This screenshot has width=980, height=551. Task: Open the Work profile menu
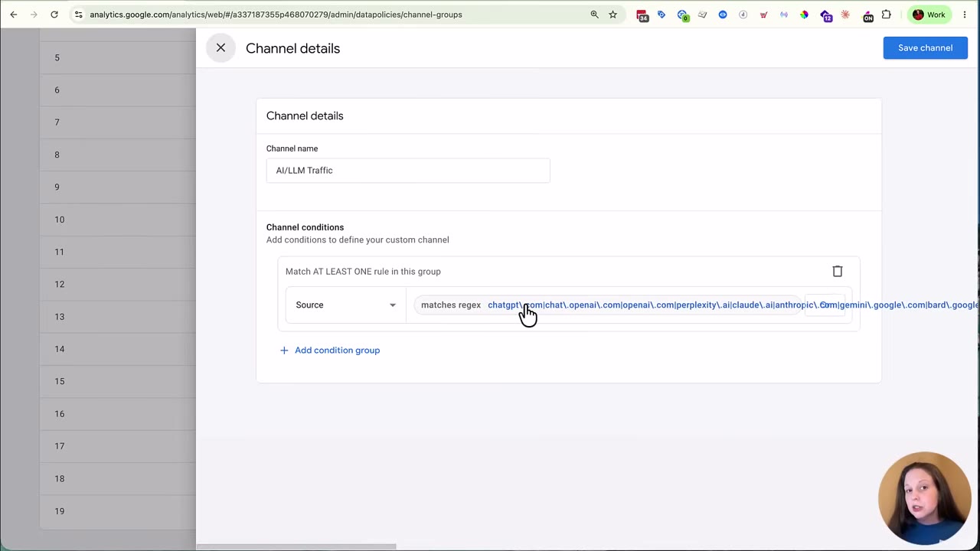point(929,15)
